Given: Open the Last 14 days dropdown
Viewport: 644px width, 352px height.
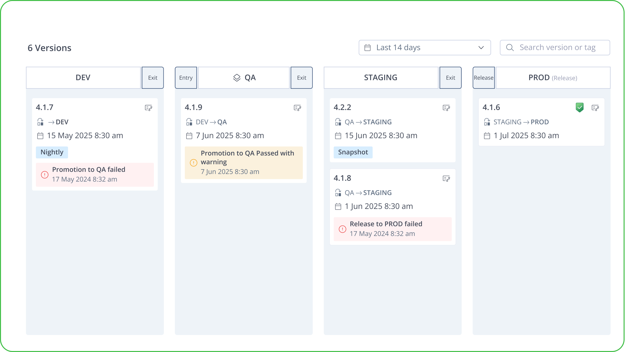Looking at the screenshot, I should pos(424,48).
